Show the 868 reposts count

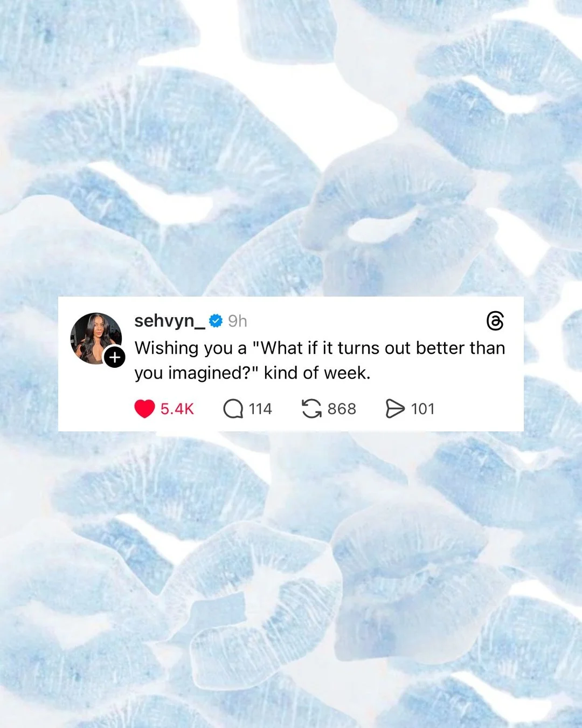342,409
